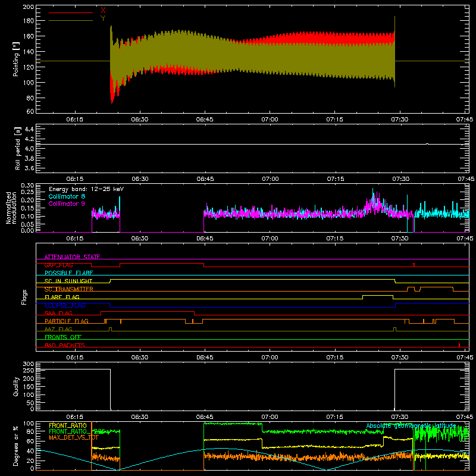
Task: Click the 06:45 tick under Roll period plot
Action: (205, 179)
